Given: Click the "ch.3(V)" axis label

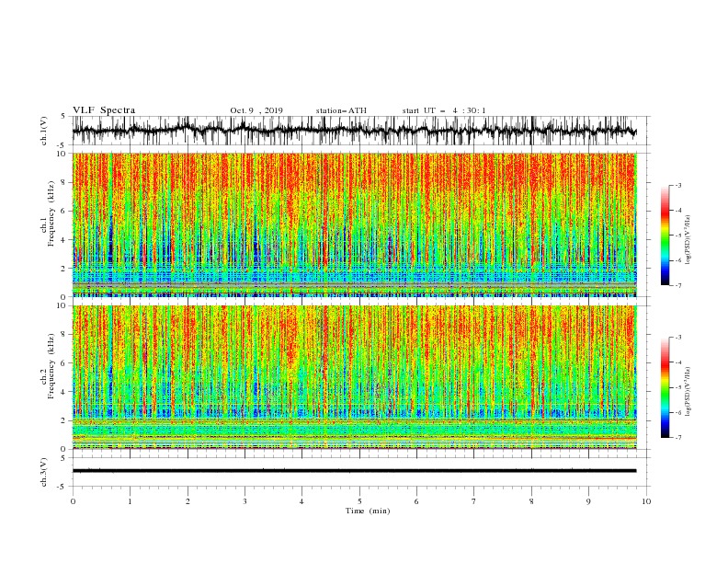Looking at the screenshot, I should [x=44, y=472].
